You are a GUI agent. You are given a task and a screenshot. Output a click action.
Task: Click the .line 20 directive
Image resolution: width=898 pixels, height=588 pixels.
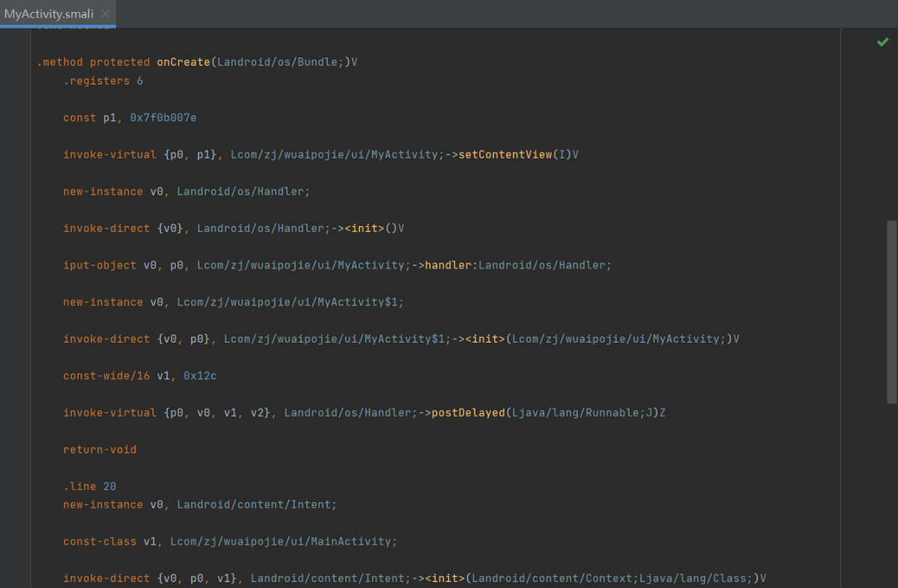[x=89, y=486]
